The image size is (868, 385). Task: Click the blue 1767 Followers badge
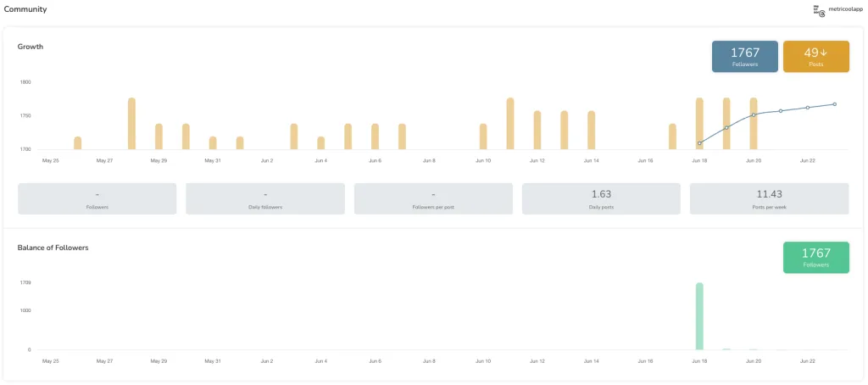pyautogui.click(x=745, y=57)
